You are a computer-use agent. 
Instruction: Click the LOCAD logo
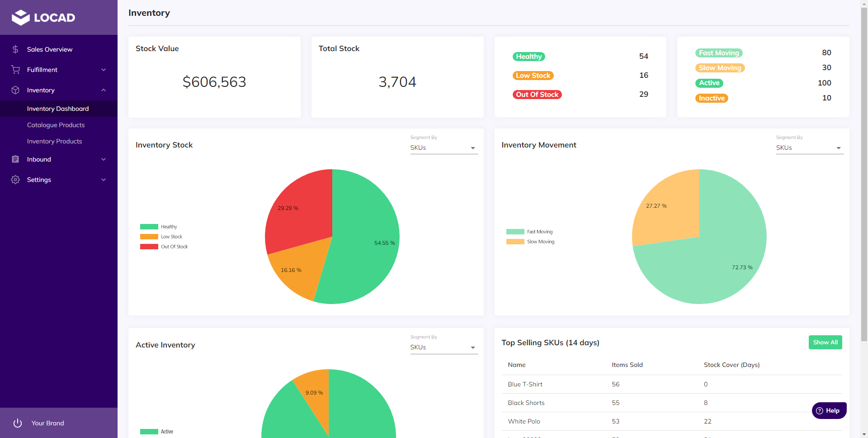(x=43, y=17)
